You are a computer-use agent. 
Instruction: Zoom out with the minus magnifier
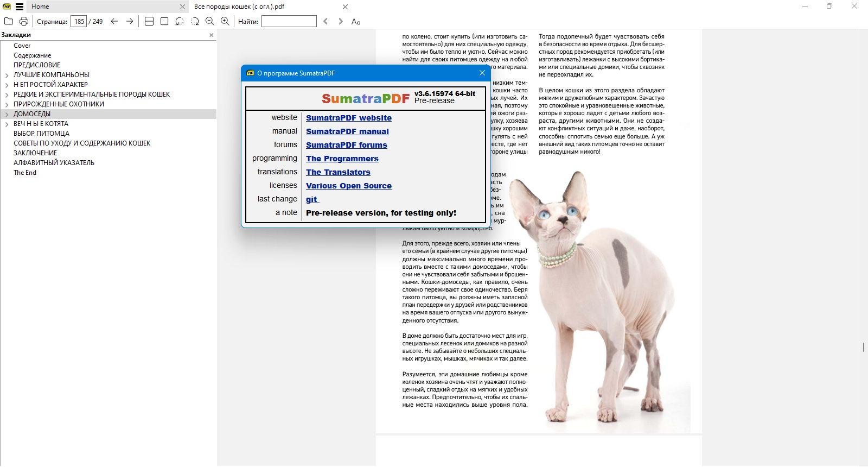[x=210, y=21]
